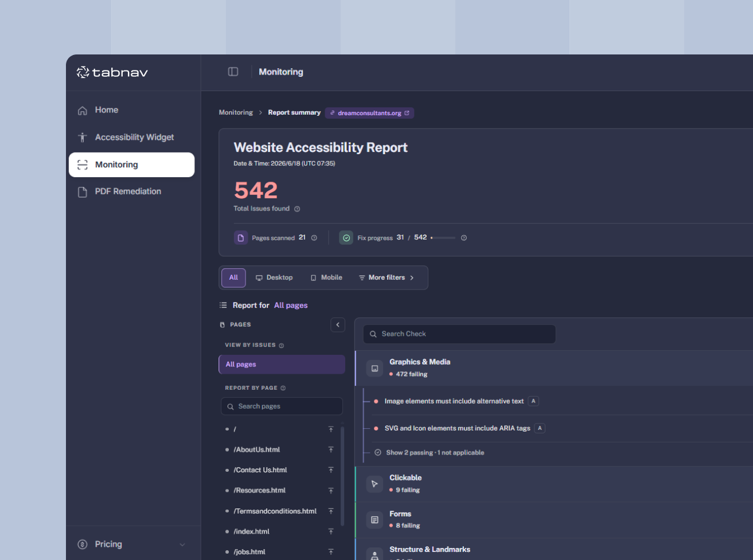Viewport: 753px width, 560px height.
Task: Select the /Termsandconditions.html page
Action: pos(275,511)
